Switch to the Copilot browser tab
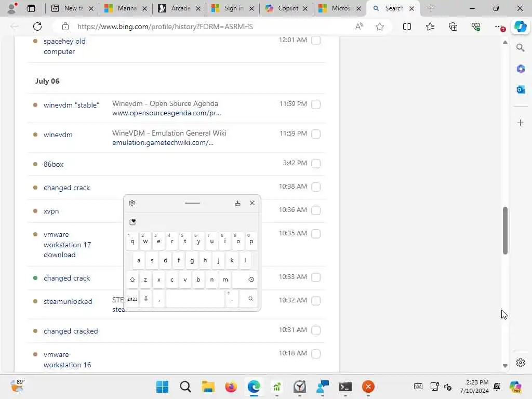The height and width of the screenshot is (399, 532). click(x=287, y=8)
